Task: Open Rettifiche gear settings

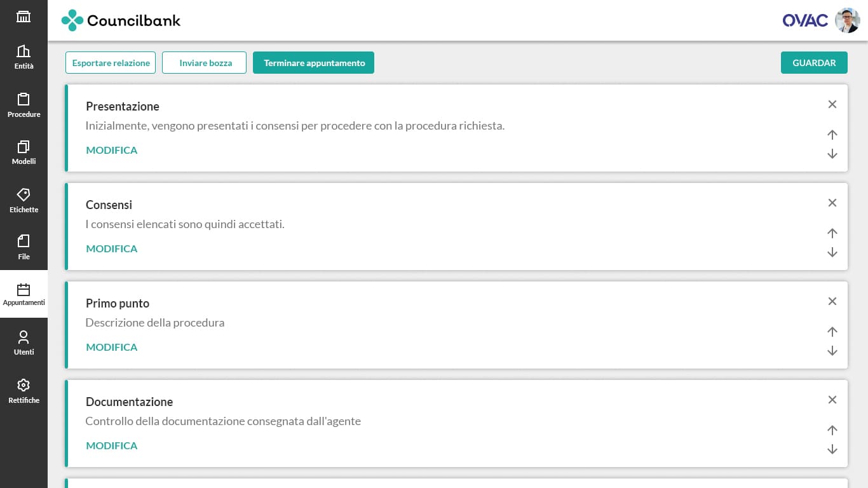Action: (x=24, y=390)
